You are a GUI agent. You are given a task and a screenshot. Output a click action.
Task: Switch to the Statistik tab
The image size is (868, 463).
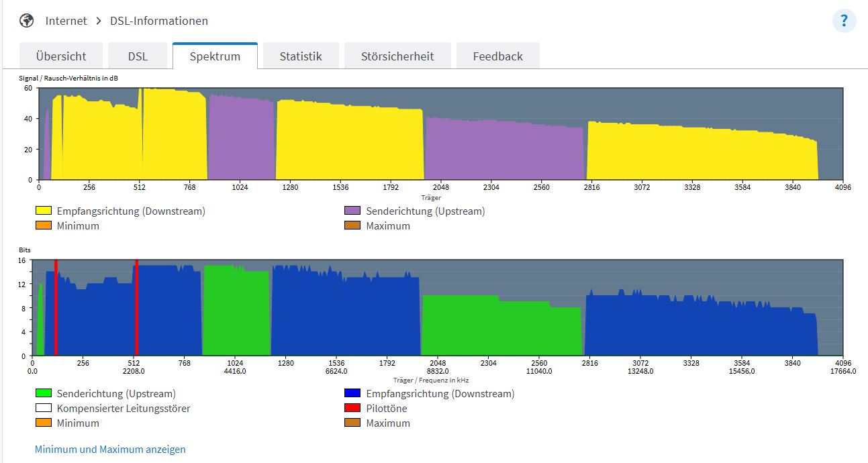(301, 56)
